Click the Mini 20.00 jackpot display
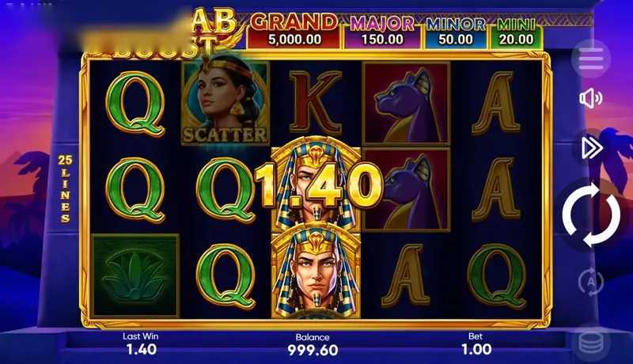 coord(517,32)
